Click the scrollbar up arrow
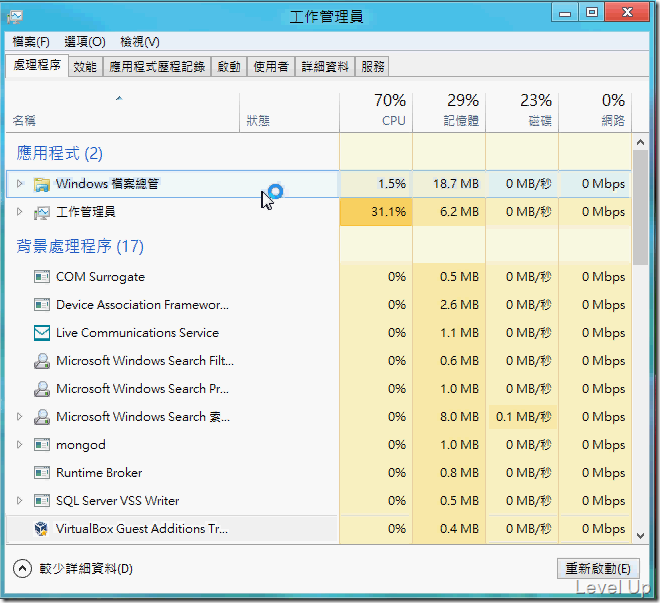This screenshot has width=660, height=603. [640, 142]
